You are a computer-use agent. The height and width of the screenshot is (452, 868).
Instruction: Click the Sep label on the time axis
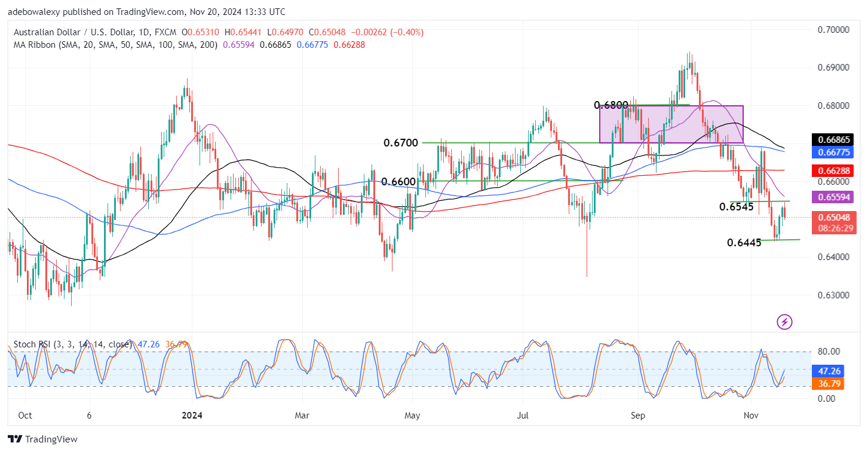click(x=639, y=414)
